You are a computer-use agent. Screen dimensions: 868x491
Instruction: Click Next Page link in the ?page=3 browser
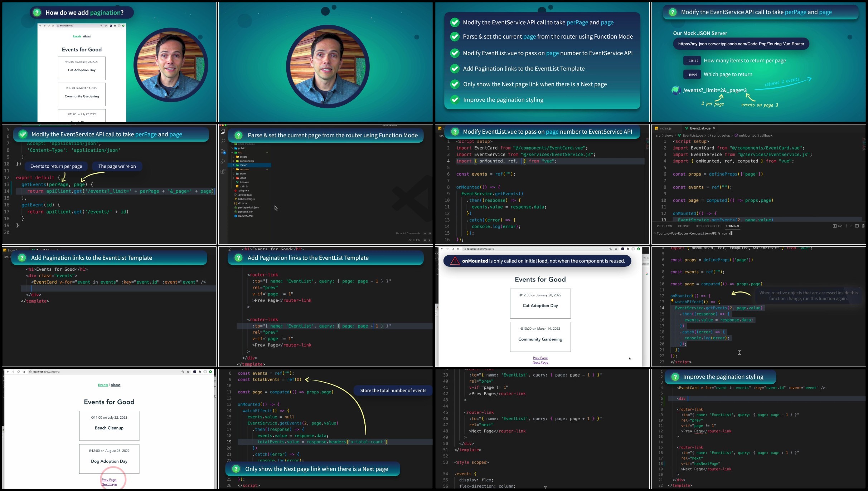coord(540,363)
